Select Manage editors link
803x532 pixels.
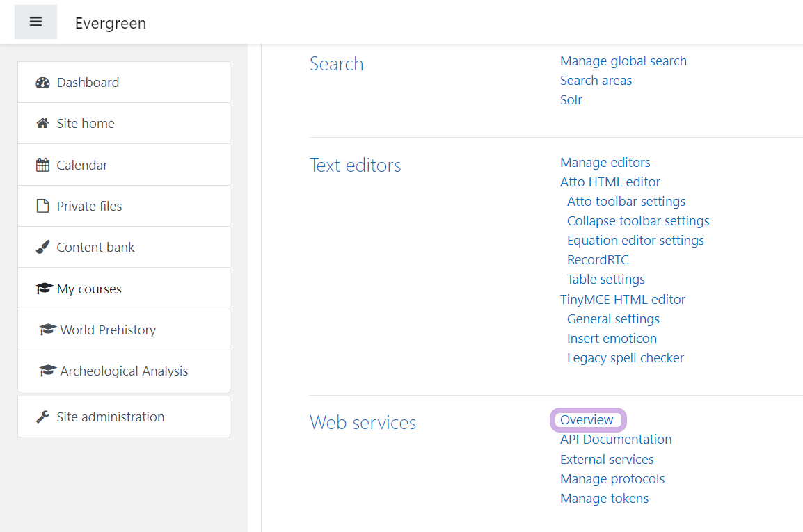click(x=605, y=163)
